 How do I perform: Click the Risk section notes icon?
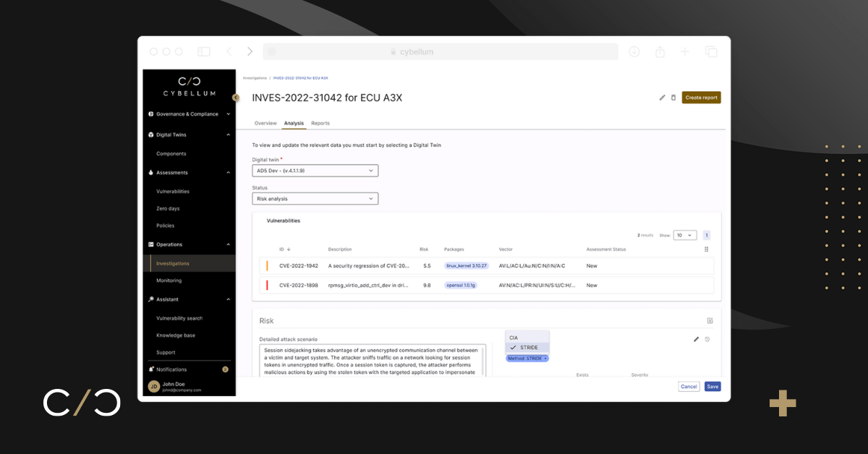[710, 321]
